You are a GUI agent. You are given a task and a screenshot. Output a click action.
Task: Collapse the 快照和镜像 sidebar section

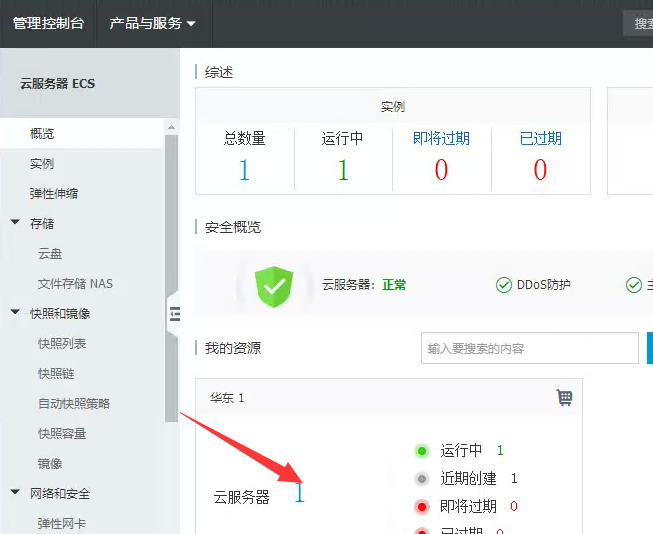coord(15,313)
